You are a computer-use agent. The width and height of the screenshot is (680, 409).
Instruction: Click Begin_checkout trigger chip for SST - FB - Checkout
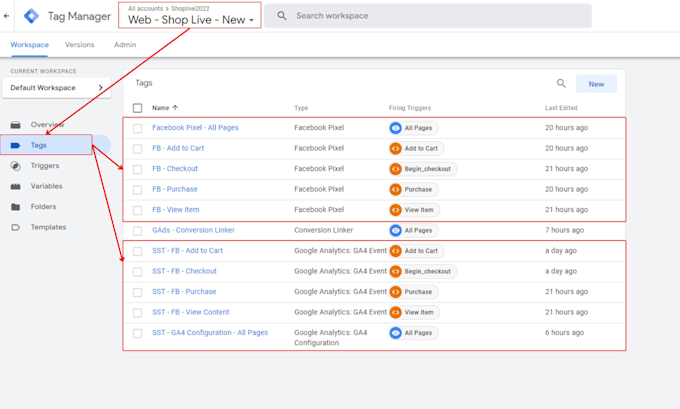[422, 272]
